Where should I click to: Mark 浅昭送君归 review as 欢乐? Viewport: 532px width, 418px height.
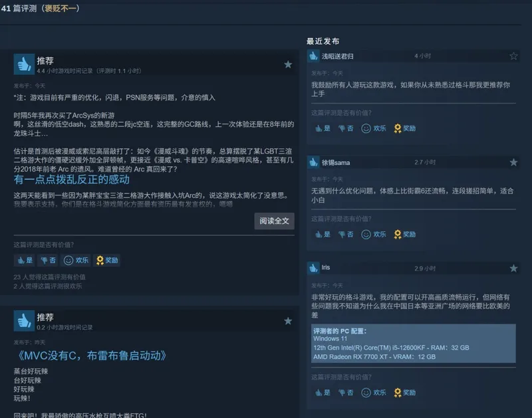(374, 128)
